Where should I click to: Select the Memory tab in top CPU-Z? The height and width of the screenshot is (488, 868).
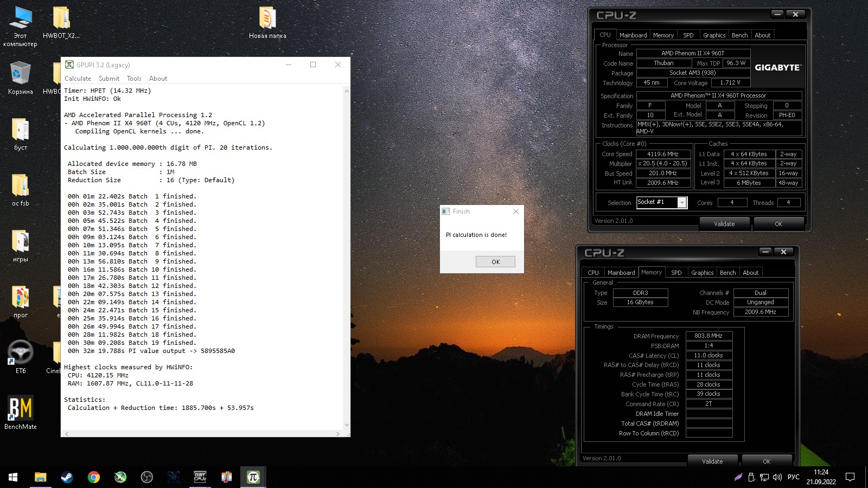click(x=663, y=35)
